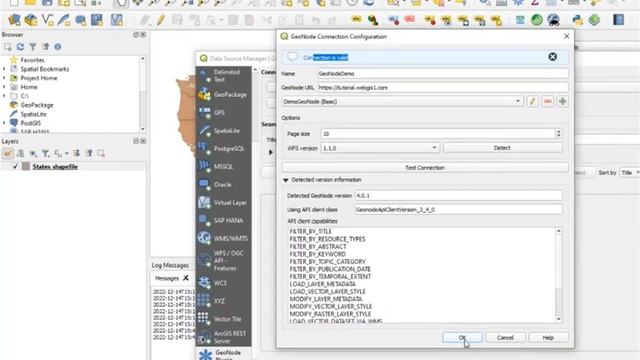This screenshot has width=640, height=360.
Task: Toggle the Browser properties info icon
Action: pyautogui.click(x=58, y=47)
